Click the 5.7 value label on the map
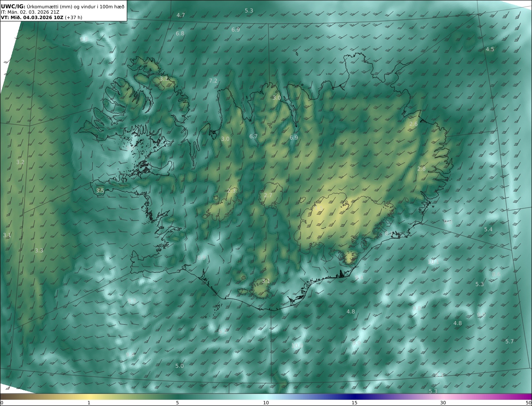532x406 pixels. click(x=510, y=342)
